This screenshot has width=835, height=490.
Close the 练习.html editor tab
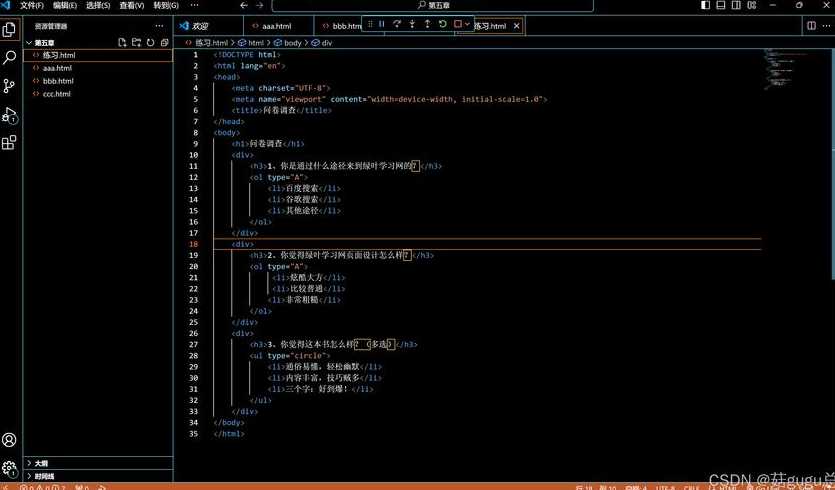[x=516, y=26]
